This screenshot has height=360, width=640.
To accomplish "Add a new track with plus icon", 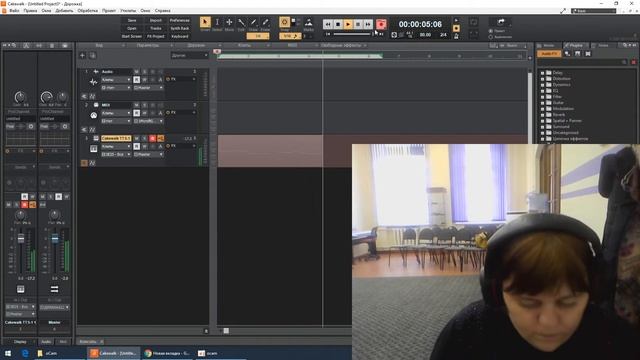I will pos(82,55).
